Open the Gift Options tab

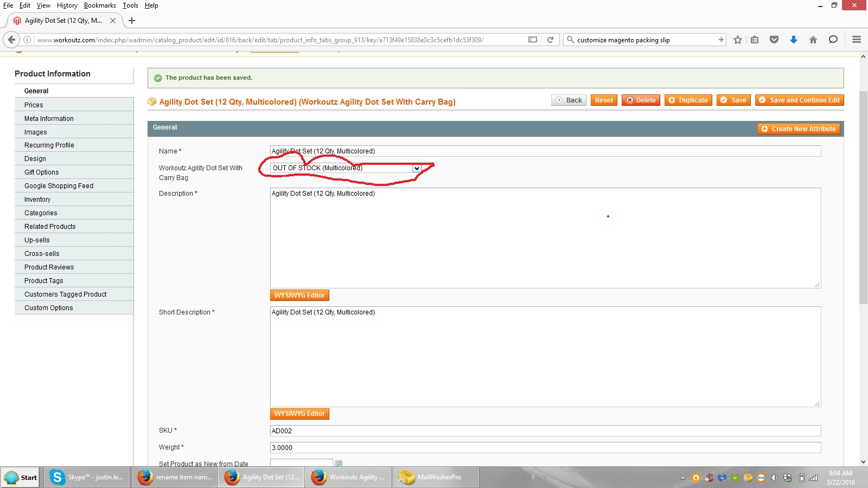[74, 172]
